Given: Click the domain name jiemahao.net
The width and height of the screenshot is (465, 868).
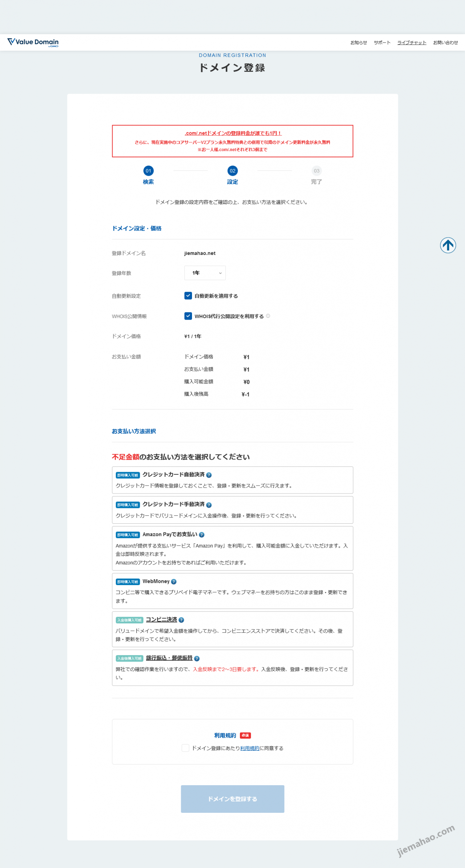Looking at the screenshot, I should (200, 253).
